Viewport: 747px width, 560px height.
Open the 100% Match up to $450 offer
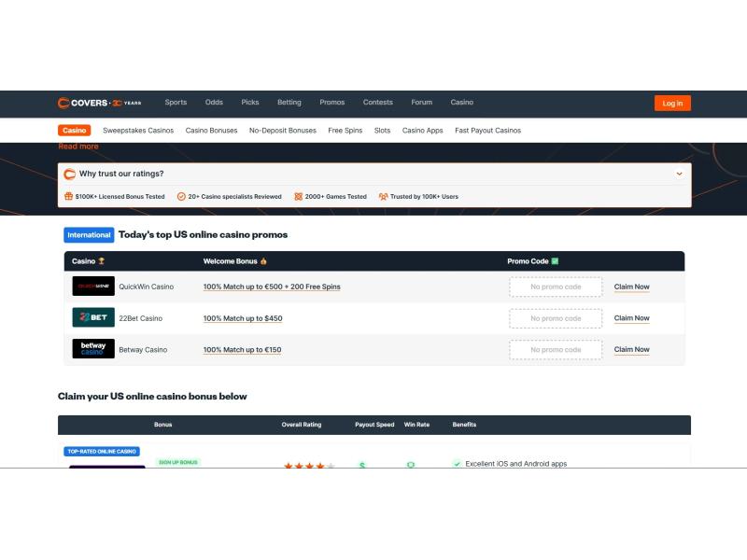243,318
